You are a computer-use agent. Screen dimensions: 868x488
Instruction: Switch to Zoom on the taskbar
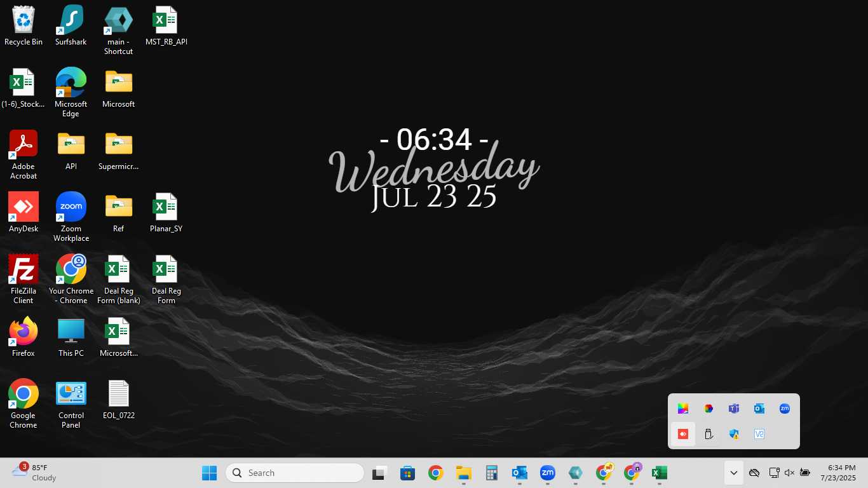click(x=547, y=473)
